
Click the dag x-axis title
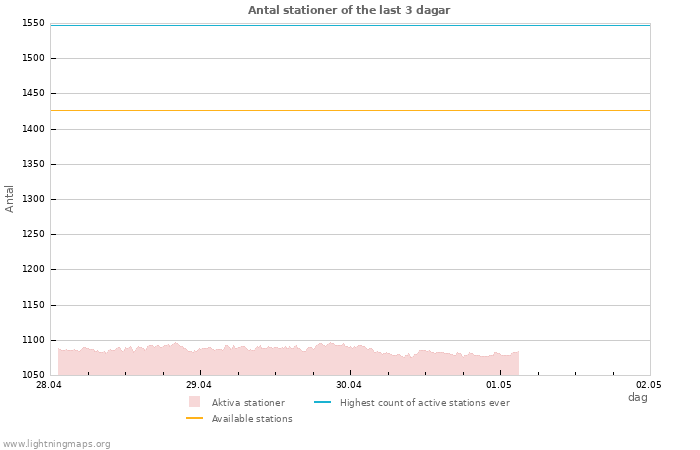(x=638, y=397)
